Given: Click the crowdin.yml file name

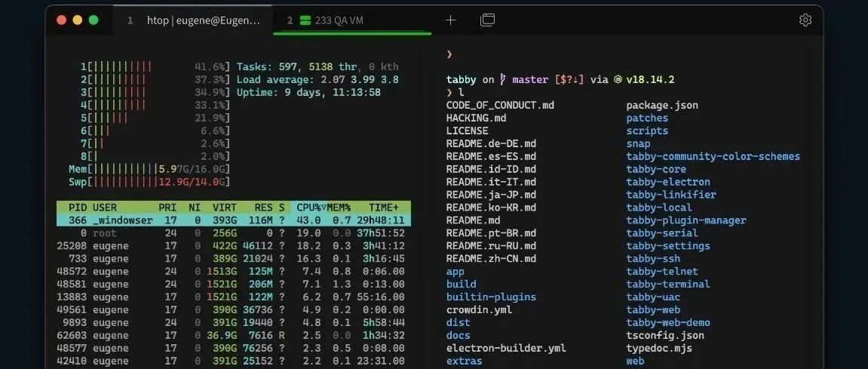Looking at the screenshot, I should [x=479, y=309].
